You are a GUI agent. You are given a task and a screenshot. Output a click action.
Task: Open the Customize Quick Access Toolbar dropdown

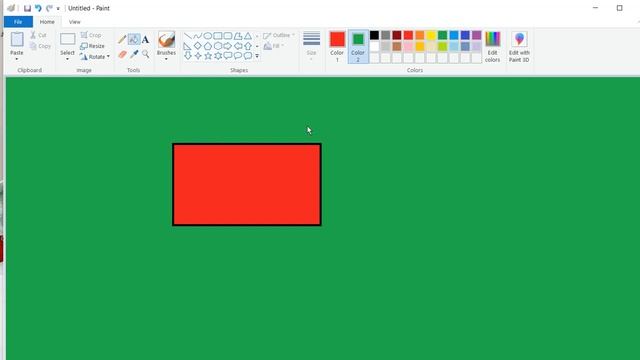pyautogui.click(x=58, y=9)
